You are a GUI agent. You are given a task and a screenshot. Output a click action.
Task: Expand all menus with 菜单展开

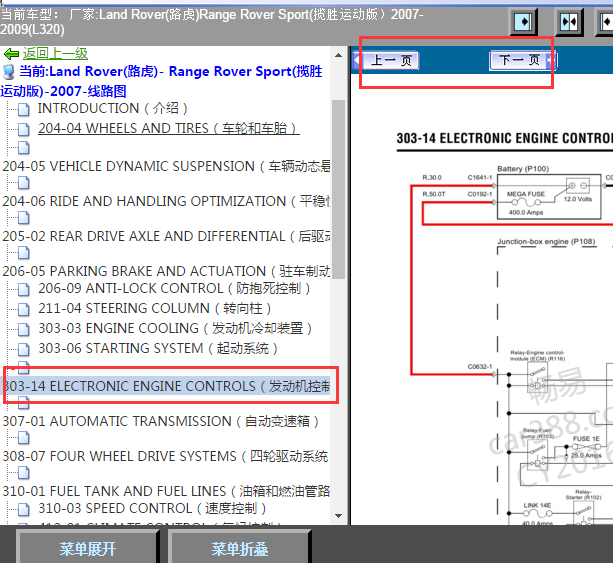(x=88, y=549)
